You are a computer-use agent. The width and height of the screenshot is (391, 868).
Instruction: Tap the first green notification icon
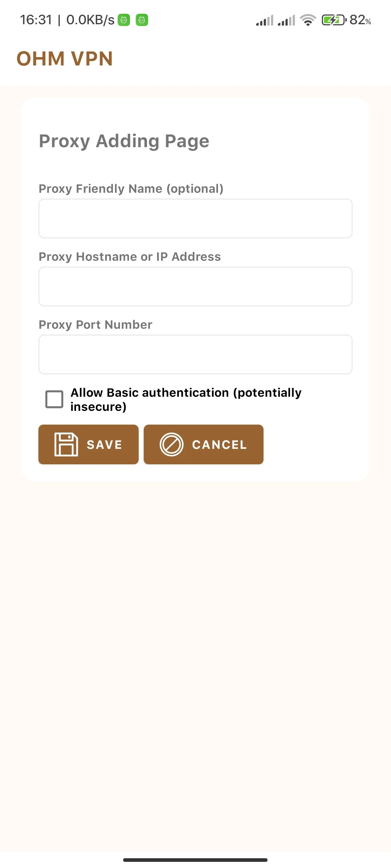(x=124, y=20)
